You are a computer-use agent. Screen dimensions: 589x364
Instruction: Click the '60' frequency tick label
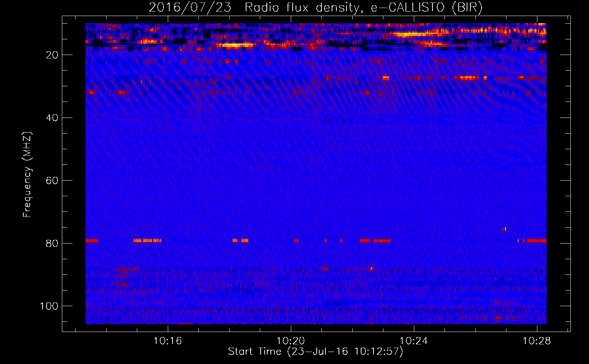(52, 181)
